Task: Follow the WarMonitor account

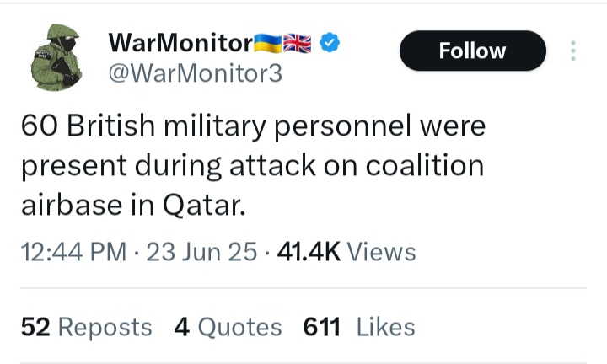Action: [473, 51]
